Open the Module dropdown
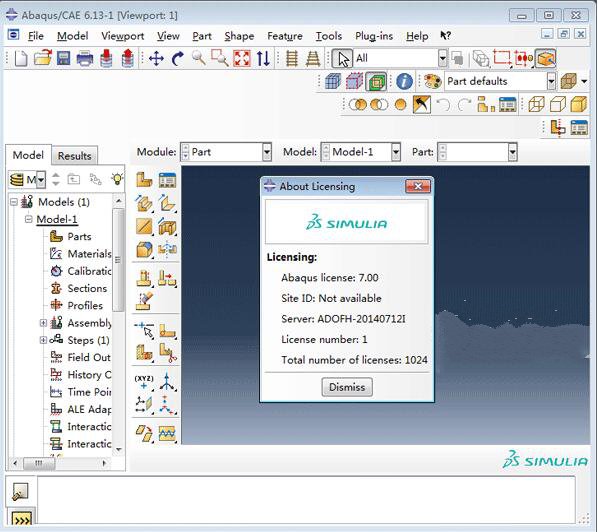This screenshot has width=598, height=532. 267,152
